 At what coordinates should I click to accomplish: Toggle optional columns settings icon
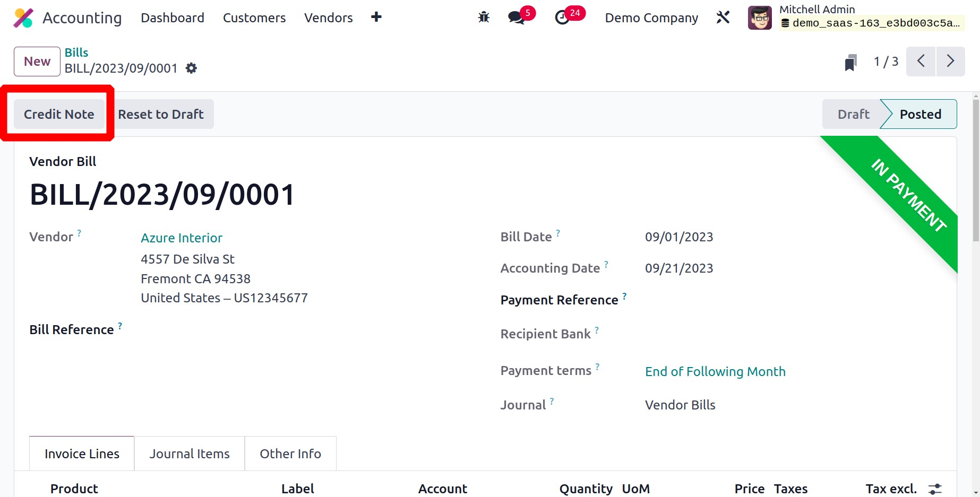pos(935,489)
